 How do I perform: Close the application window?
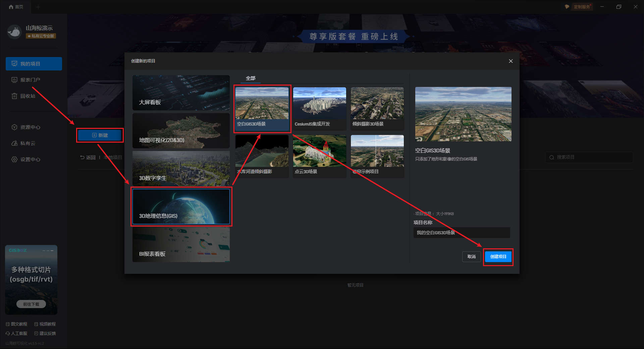click(x=636, y=7)
